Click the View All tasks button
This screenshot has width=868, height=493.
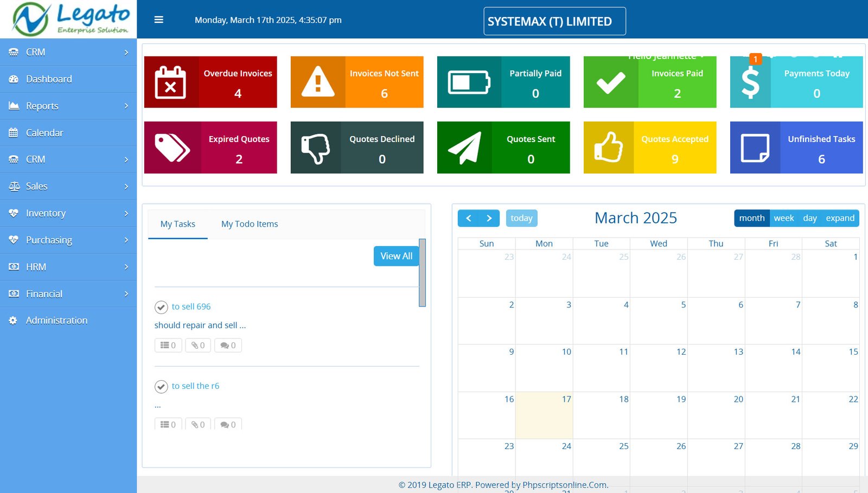point(397,256)
